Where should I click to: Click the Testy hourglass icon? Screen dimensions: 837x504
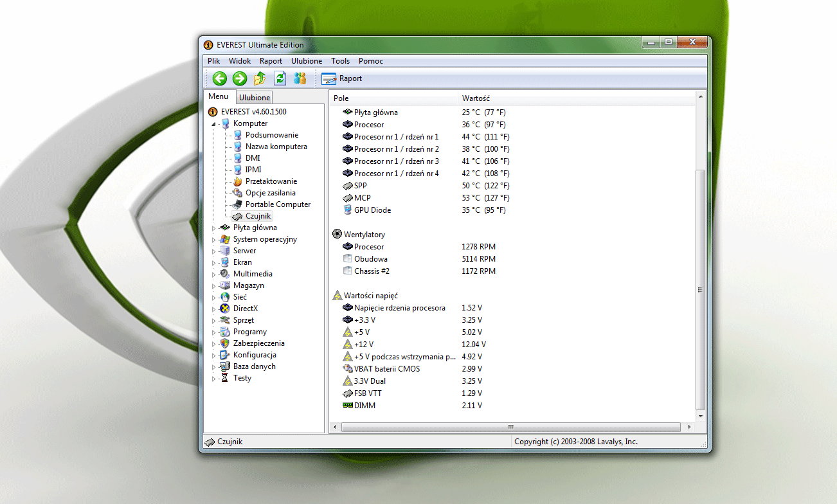pyautogui.click(x=225, y=378)
